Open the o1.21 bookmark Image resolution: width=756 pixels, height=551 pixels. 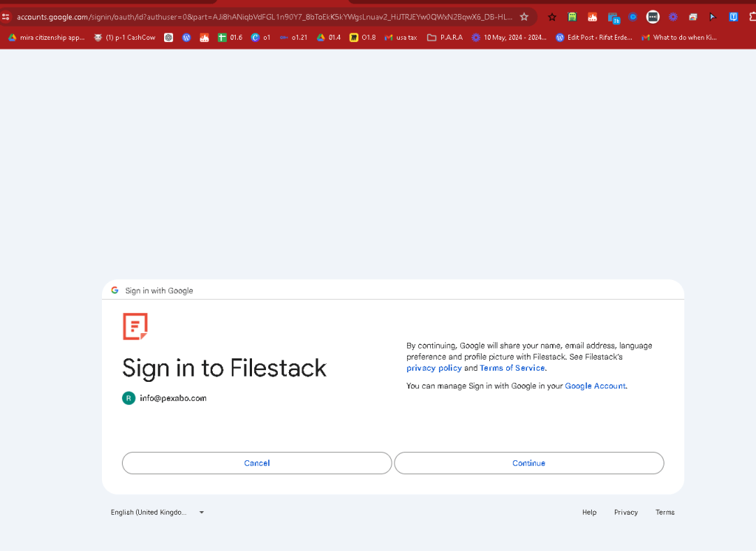(293, 37)
